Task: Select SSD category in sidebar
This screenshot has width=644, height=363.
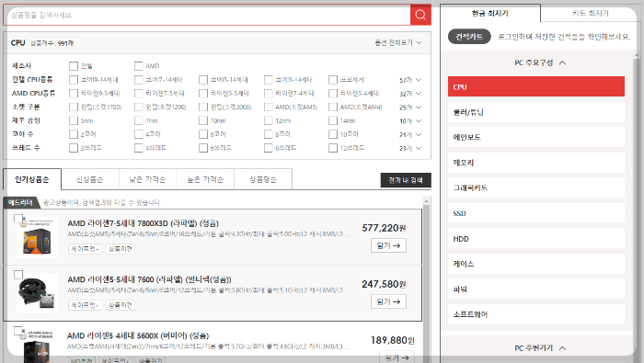Action: tap(536, 213)
